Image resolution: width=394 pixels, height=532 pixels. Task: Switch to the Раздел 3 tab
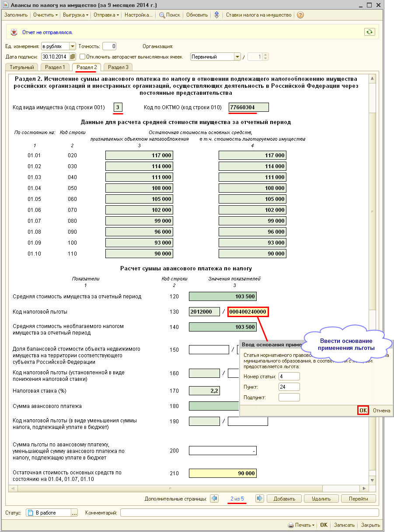click(x=118, y=67)
